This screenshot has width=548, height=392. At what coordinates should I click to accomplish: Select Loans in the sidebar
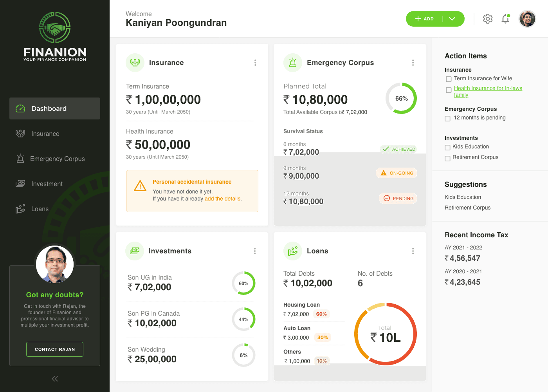coord(40,209)
